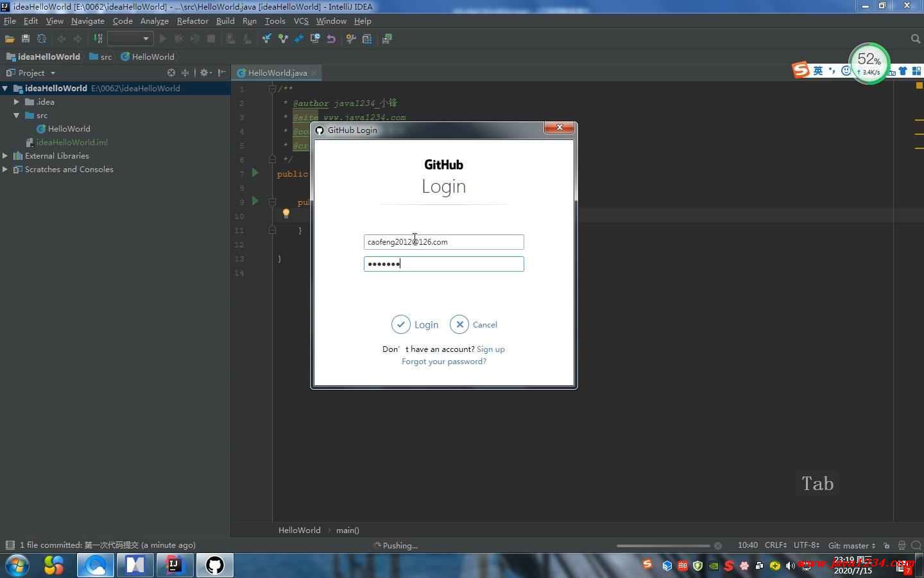924x578 pixels.
Task: Open the Build menu
Action: coord(225,21)
